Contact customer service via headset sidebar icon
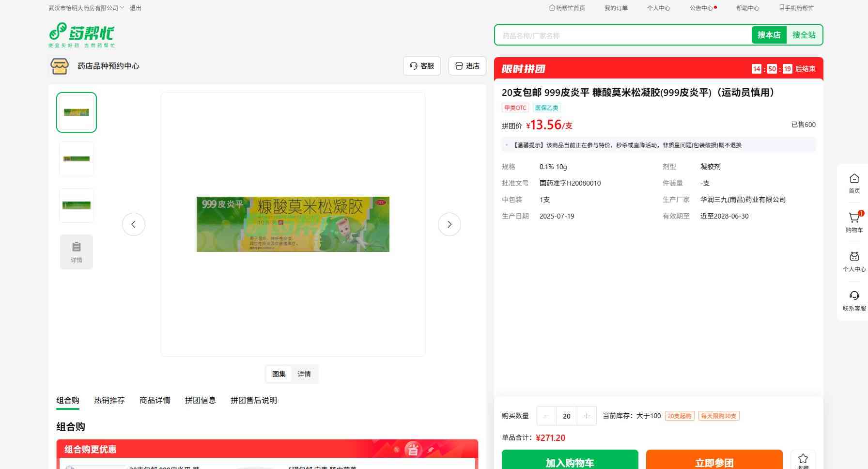 point(854,300)
